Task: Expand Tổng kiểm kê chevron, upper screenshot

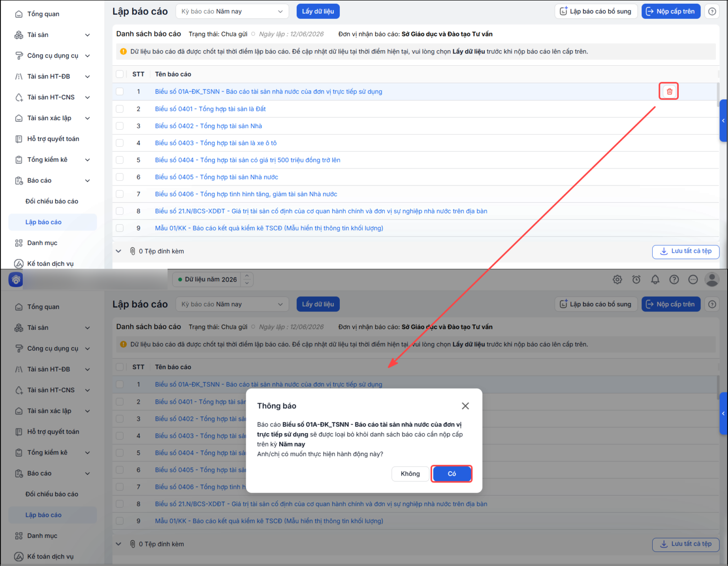Action: [88, 160]
